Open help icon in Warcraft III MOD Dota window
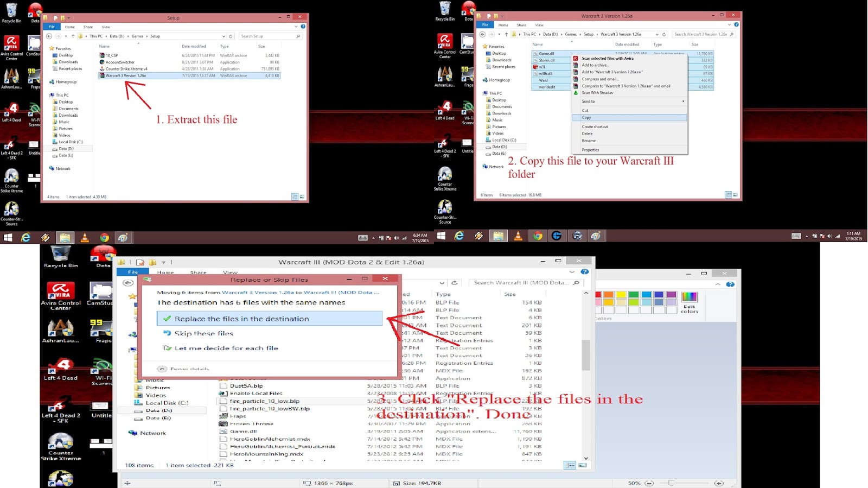This screenshot has height=488, width=868. 584,271
